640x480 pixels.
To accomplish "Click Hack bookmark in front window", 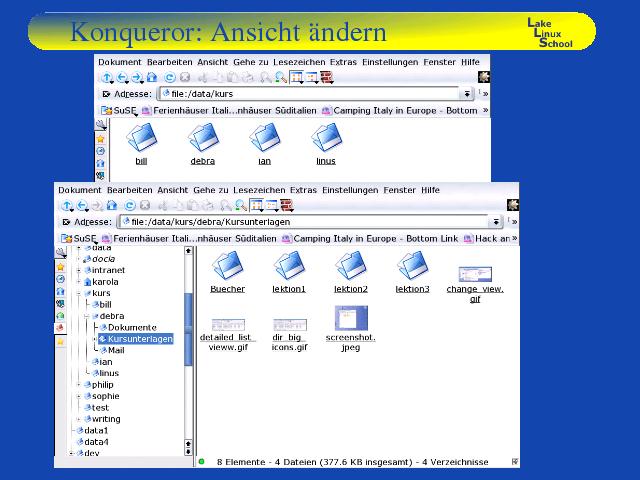I will coord(487,238).
